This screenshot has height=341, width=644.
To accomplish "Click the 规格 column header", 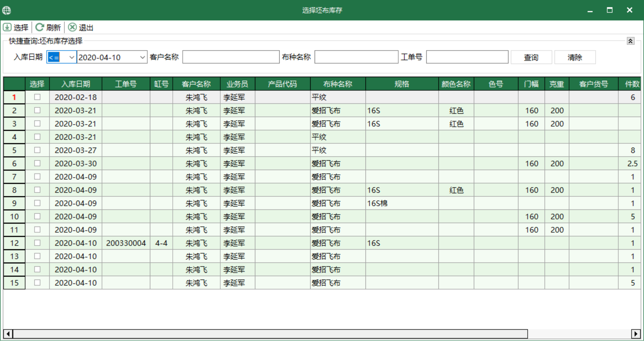I will 402,84.
